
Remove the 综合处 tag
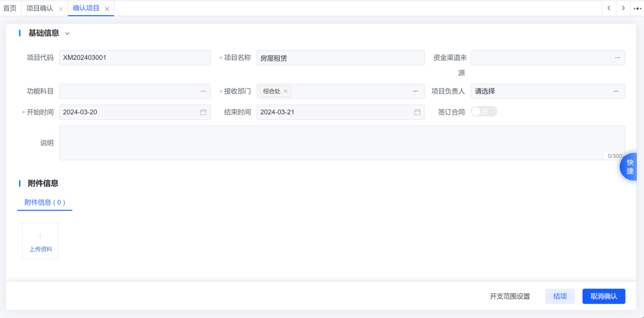coord(286,91)
